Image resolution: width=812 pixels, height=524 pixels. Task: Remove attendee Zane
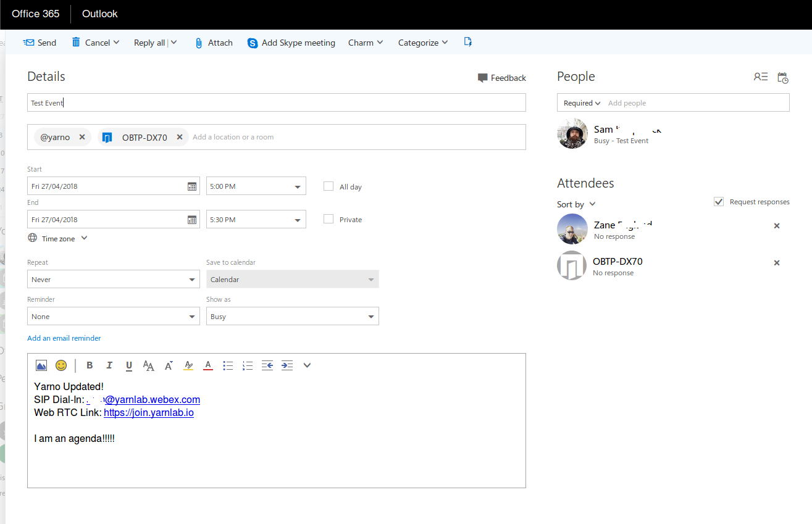click(x=777, y=226)
